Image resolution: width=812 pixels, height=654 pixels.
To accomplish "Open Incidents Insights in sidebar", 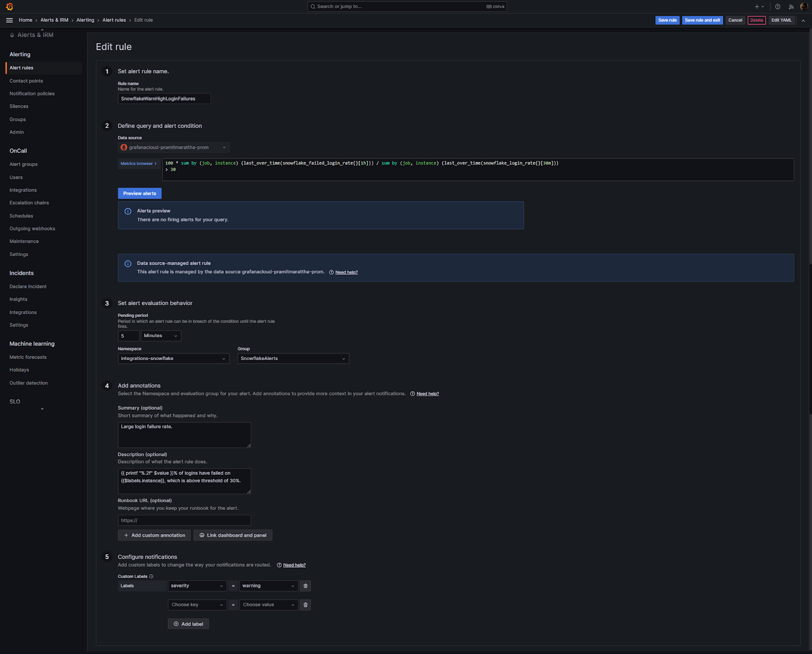I will tap(18, 300).
